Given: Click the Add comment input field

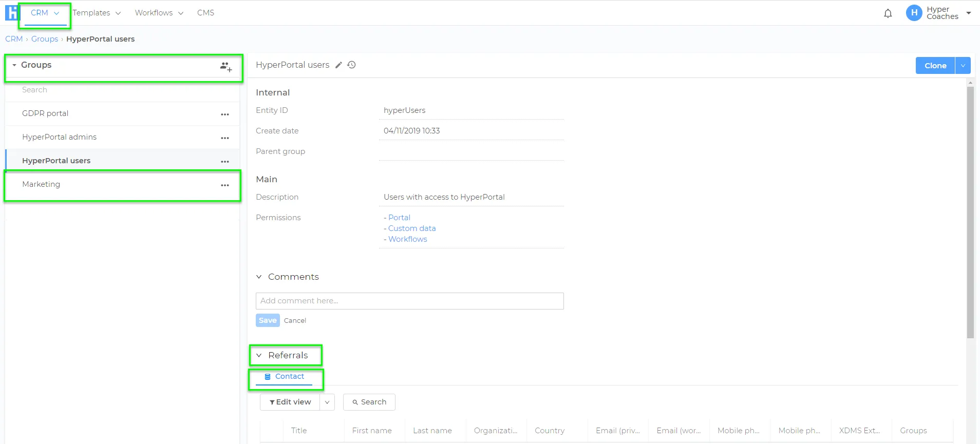Looking at the screenshot, I should coord(410,301).
